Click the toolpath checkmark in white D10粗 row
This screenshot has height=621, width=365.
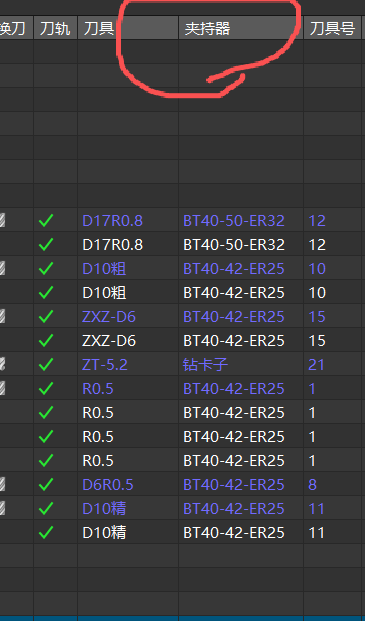click(x=46, y=292)
